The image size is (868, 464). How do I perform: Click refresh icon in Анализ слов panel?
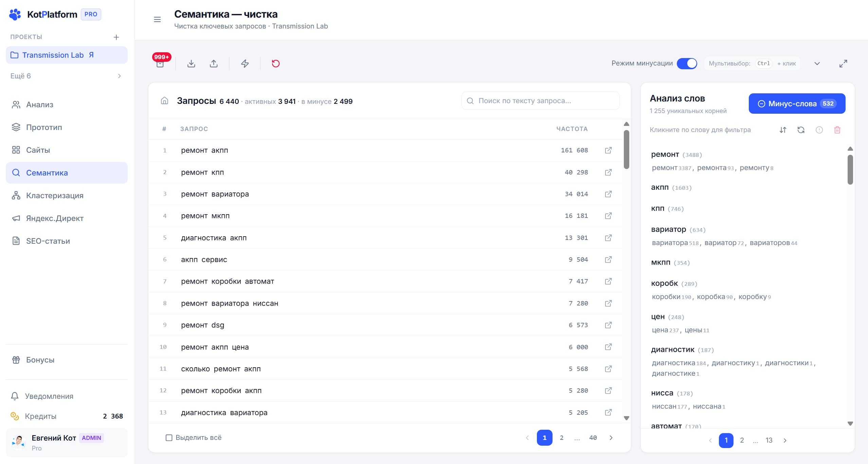pyautogui.click(x=801, y=130)
